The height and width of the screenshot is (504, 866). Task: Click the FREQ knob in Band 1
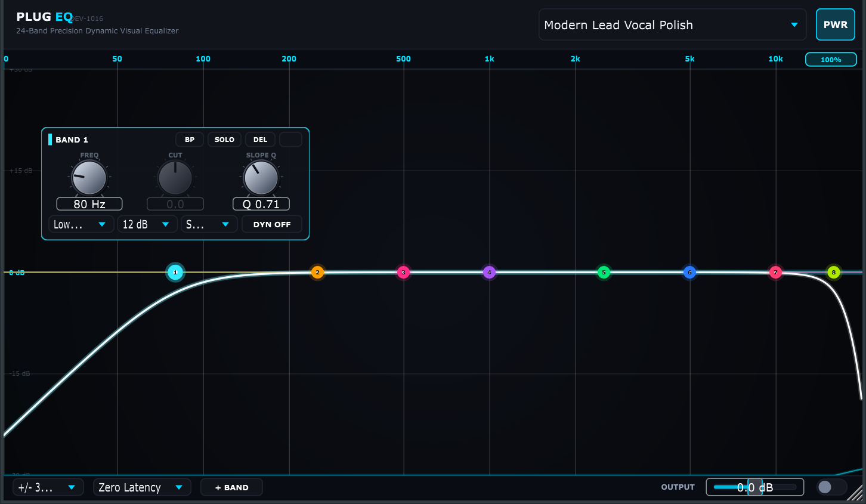pos(89,178)
